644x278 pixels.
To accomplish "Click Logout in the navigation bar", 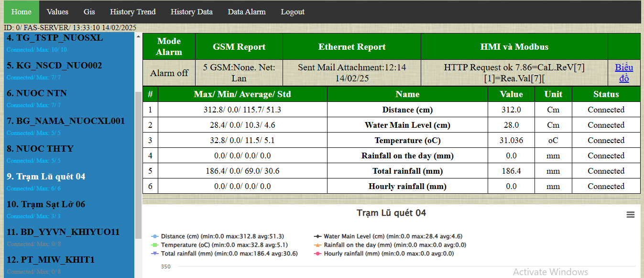I will (x=292, y=12).
